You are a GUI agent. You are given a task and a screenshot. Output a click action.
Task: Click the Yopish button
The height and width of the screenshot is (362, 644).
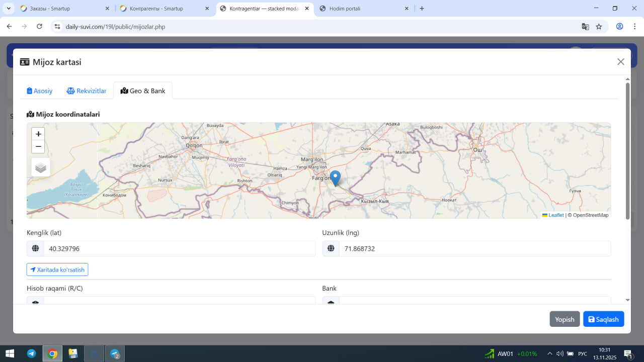[565, 319]
